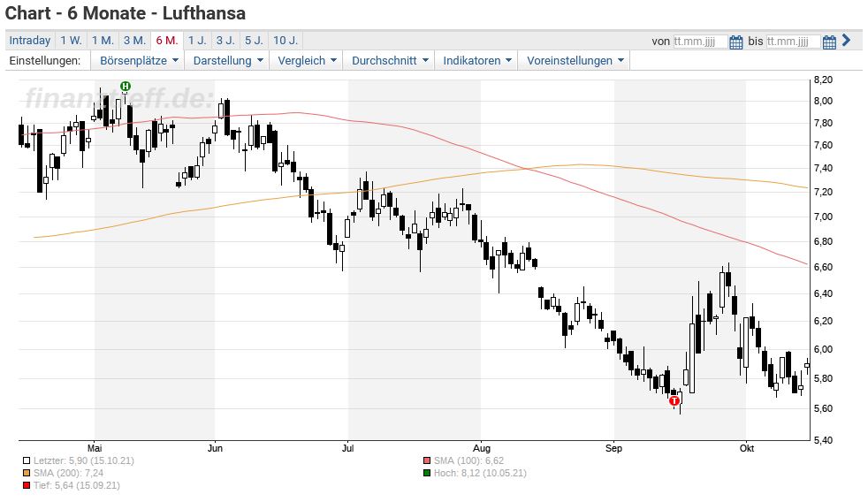Image resolution: width=868 pixels, height=502 pixels.
Task: Open the 'von' date calendar picker icon
Action: pyautogui.click(x=735, y=42)
